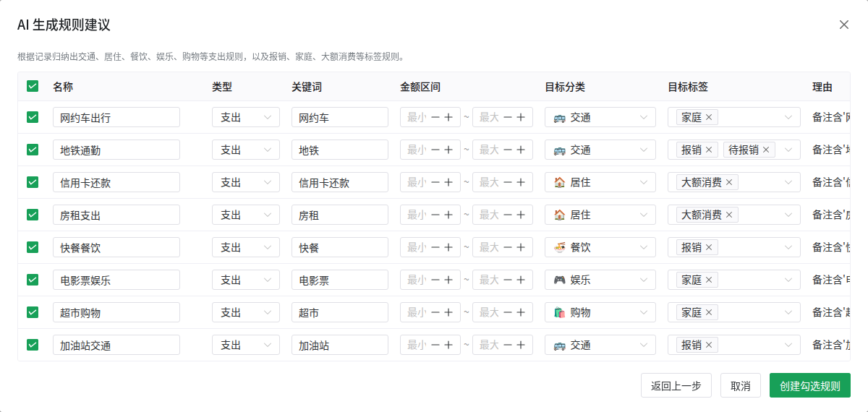
Task: Uncheck the 快餐餐饮 rule checkbox
Action: click(33, 247)
